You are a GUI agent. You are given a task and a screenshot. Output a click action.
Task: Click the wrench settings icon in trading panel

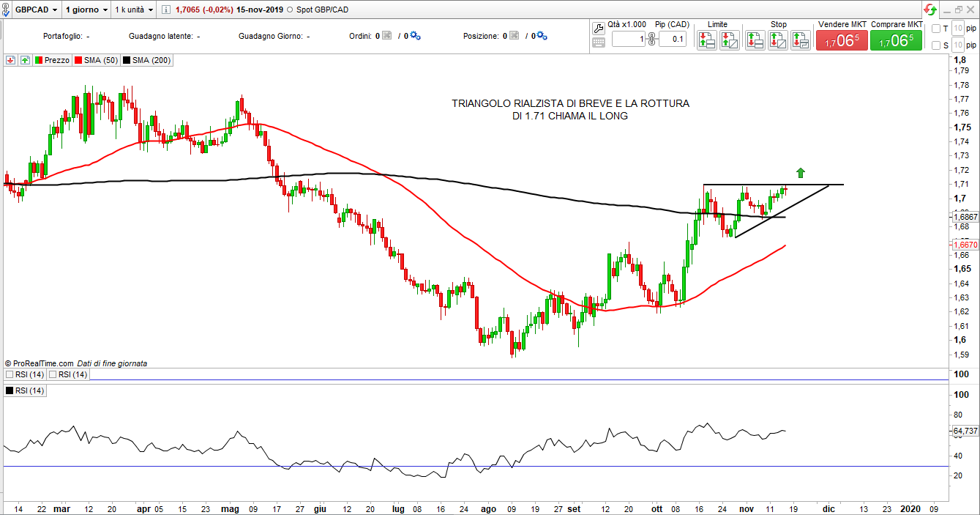click(598, 29)
